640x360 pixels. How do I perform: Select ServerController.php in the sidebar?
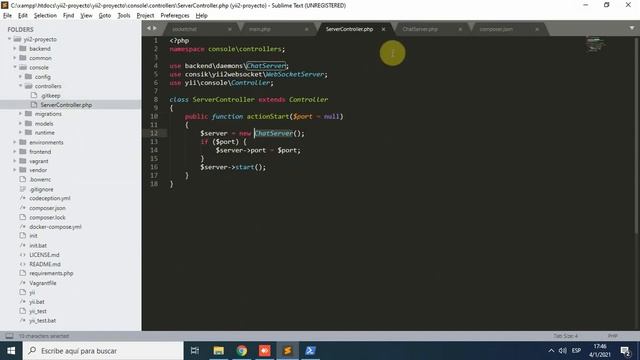(66, 105)
